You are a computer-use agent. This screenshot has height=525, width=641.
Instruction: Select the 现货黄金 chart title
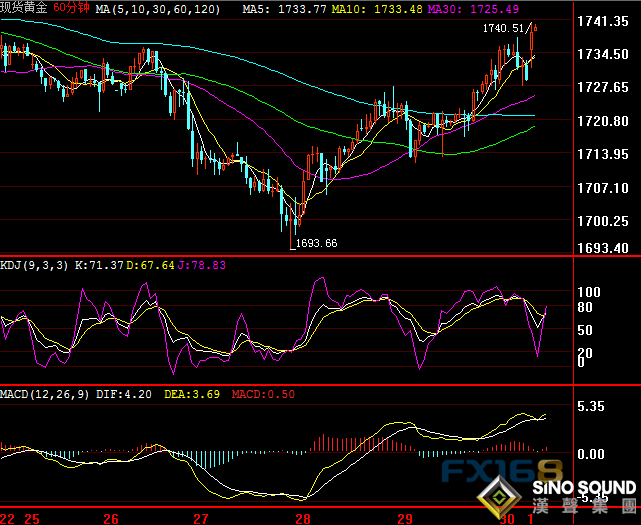(24, 8)
